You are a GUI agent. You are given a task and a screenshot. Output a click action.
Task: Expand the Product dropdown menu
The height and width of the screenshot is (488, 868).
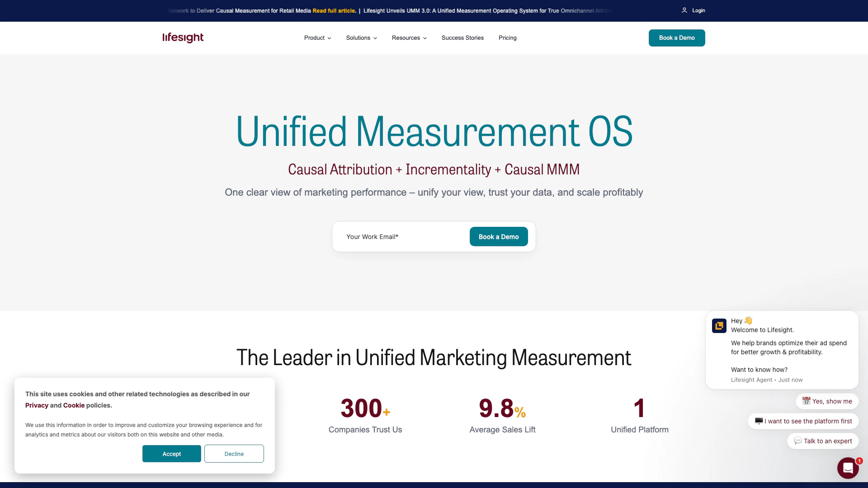317,38
